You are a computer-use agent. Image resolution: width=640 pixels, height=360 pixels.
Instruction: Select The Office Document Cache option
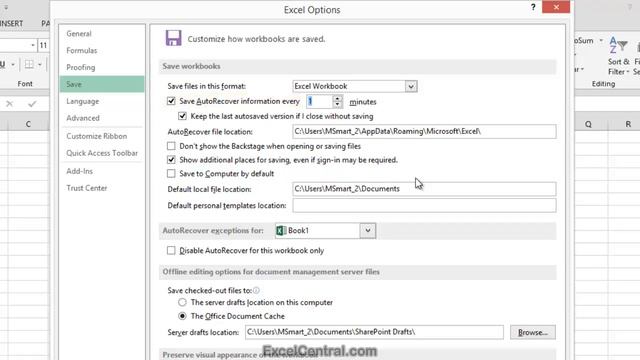pos(182,316)
